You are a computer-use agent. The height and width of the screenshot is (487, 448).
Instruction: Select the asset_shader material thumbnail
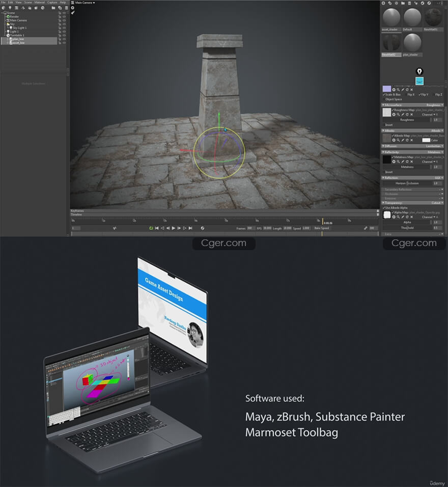[391, 17]
